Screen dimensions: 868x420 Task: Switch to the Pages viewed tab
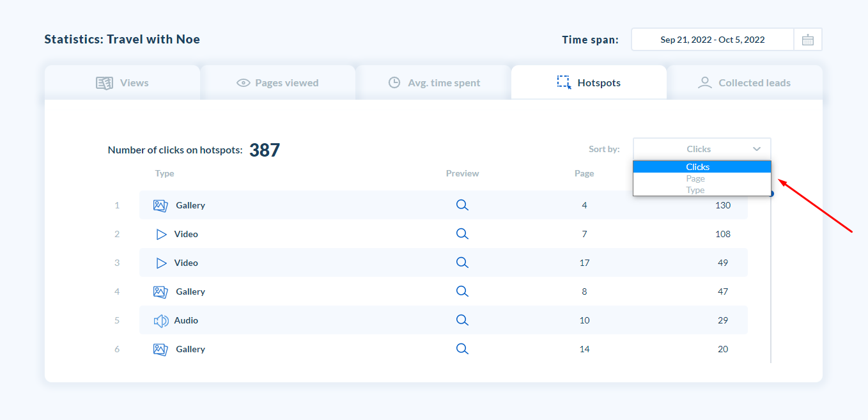pos(277,82)
